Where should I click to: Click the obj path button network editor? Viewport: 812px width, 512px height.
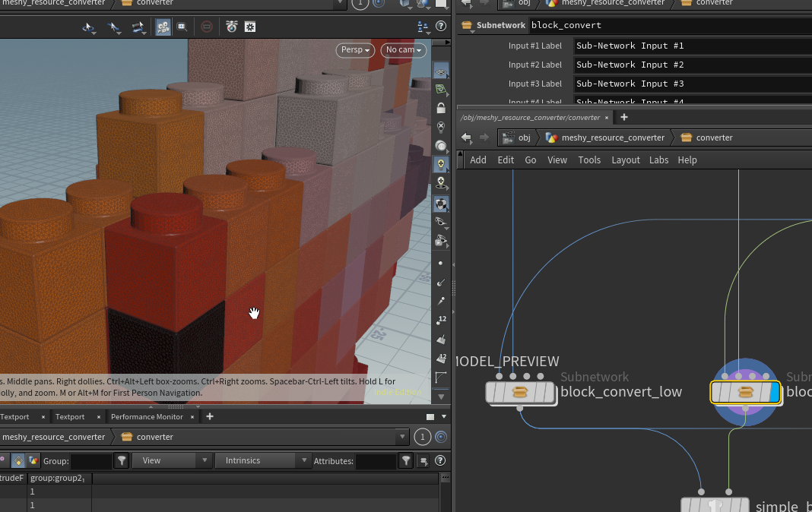517,137
